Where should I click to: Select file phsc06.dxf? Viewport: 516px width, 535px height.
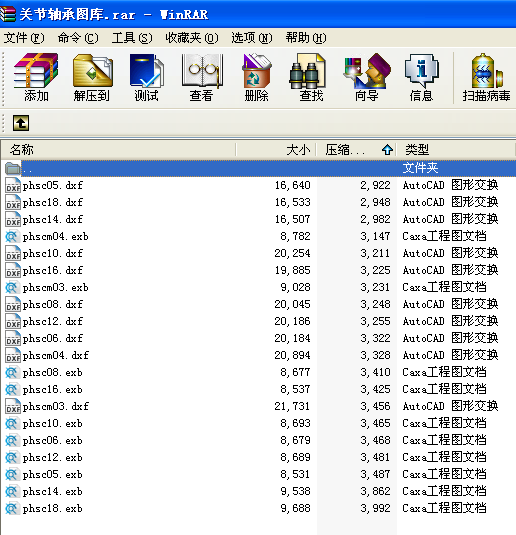[x=53, y=338]
